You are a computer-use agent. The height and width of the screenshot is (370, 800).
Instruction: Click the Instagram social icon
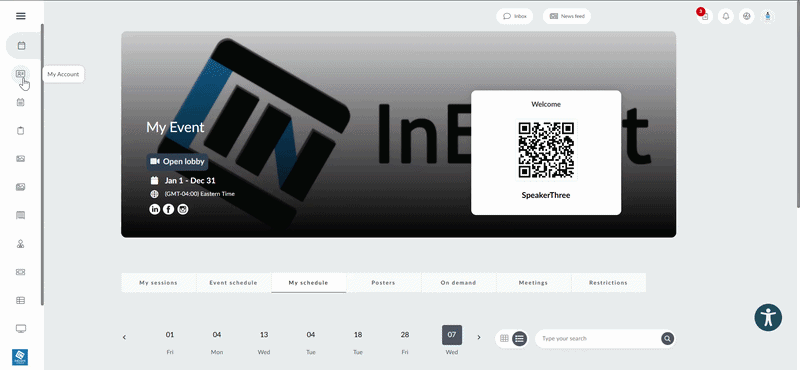pos(183,209)
